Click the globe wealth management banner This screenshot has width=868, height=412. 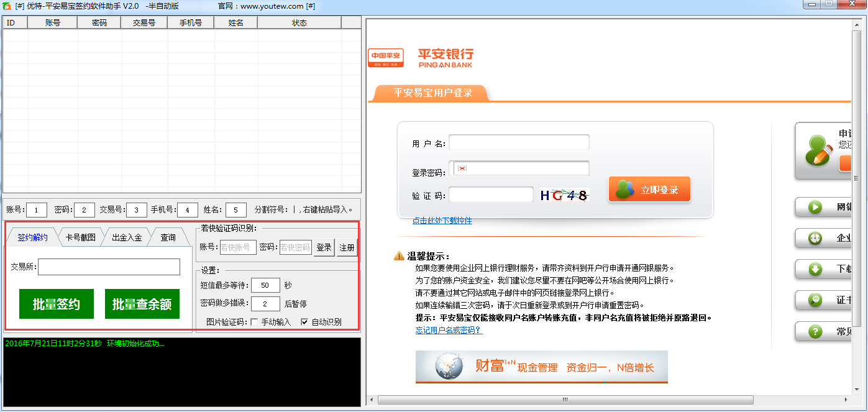(542, 367)
